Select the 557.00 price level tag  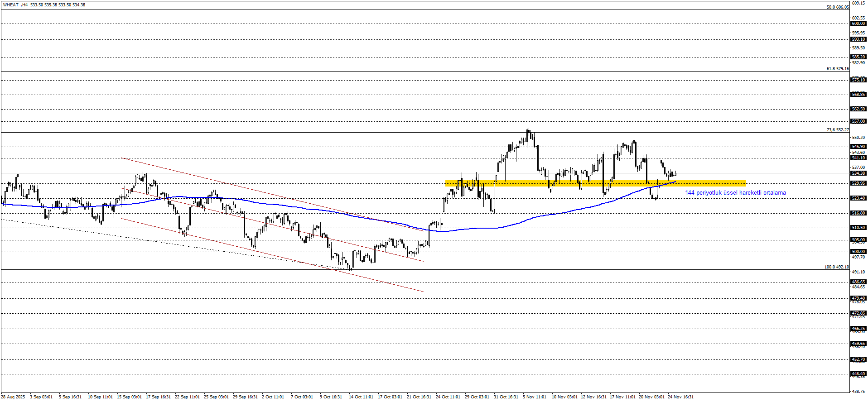(858, 121)
